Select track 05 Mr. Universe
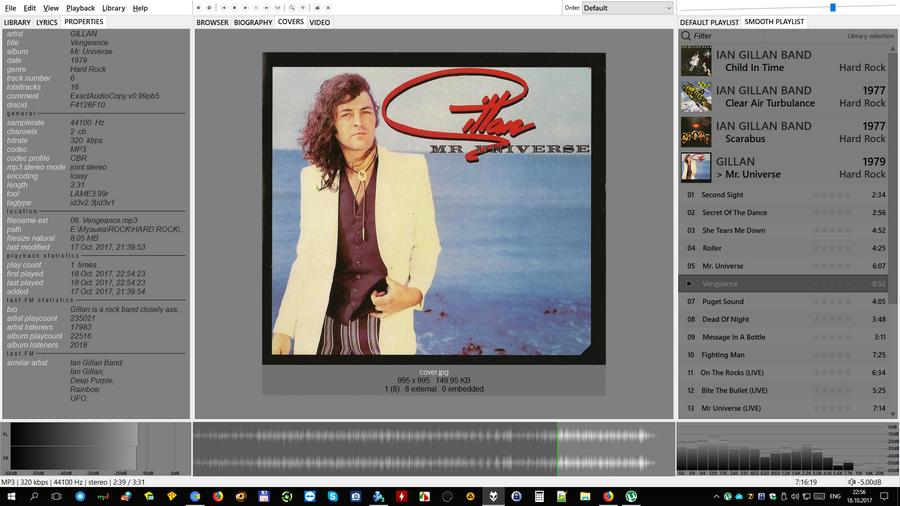The width and height of the screenshot is (900, 506). pos(785,266)
